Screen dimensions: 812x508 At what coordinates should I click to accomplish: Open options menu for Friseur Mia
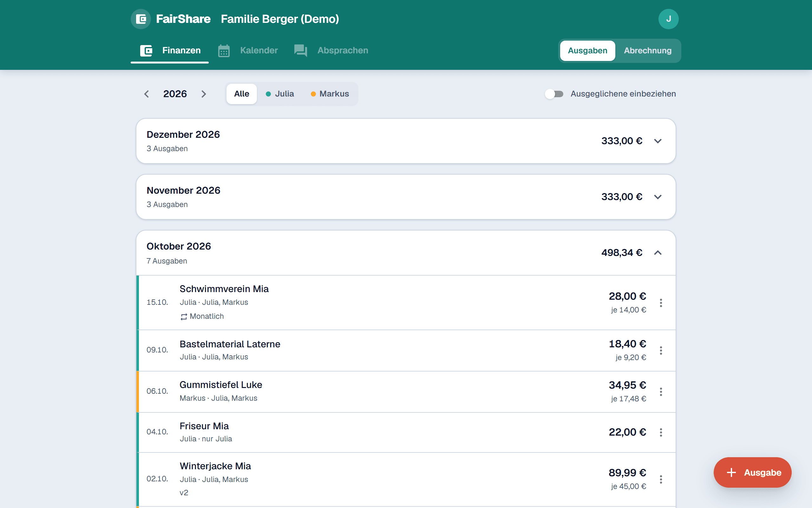[661, 432]
